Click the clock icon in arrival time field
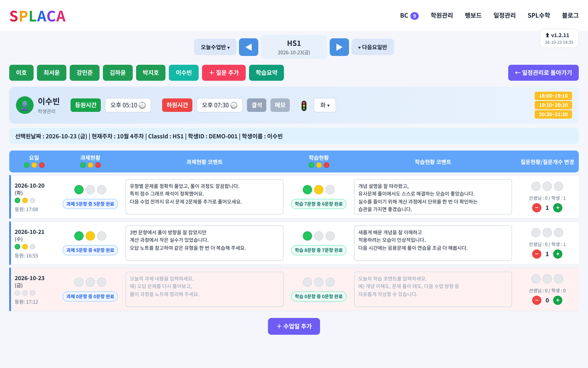This screenshot has height=368, width=588. click(142, 105)
